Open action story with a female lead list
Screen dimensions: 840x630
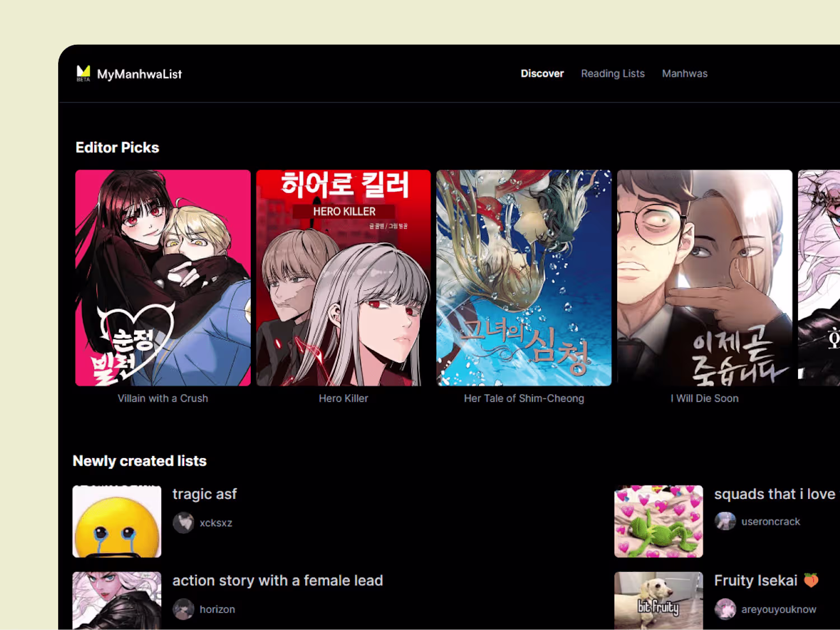(278, 581)
